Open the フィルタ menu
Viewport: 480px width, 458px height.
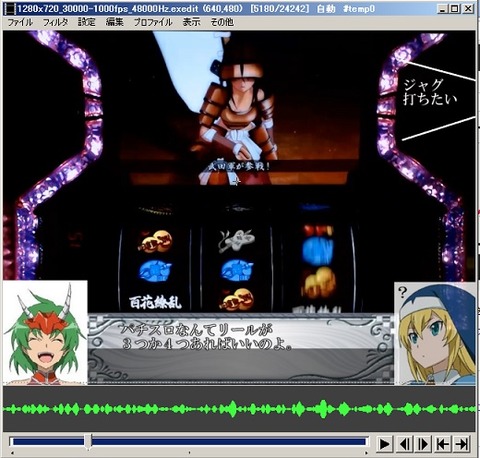55,22
